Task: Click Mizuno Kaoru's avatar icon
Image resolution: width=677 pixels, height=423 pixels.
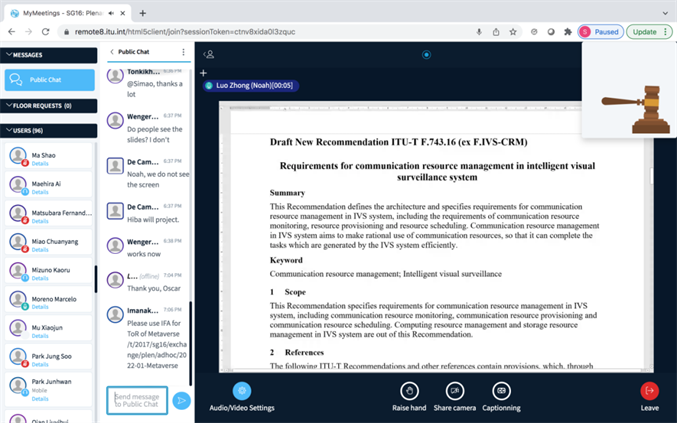Action: click(18, 271)
